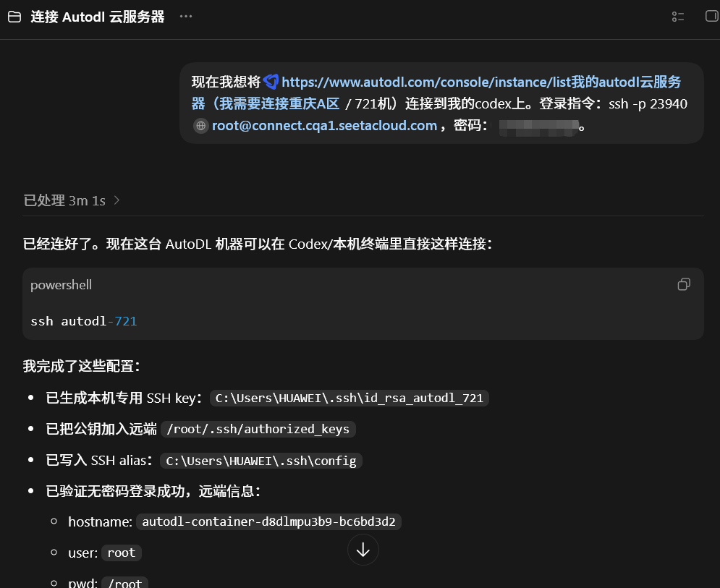Open the root@connect.cqa1.seetacloud.com link
Viewport: 720px width, 588px height.
(324, 126)
